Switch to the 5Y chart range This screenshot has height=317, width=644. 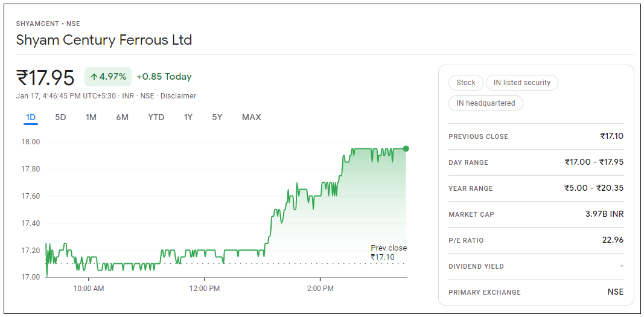217,117
